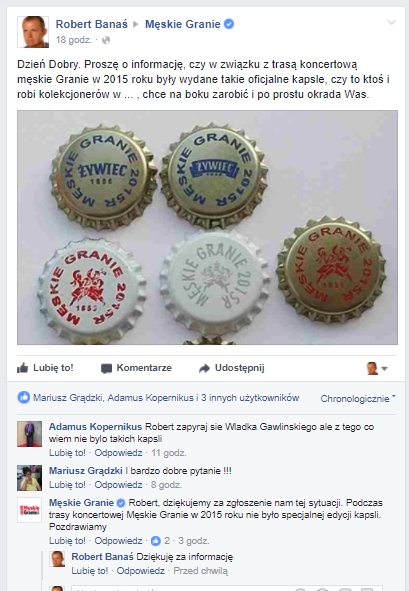Click the Udostępnij share arrow icon
The height and width of the screenshot is (591, 409).
point(204,368)
